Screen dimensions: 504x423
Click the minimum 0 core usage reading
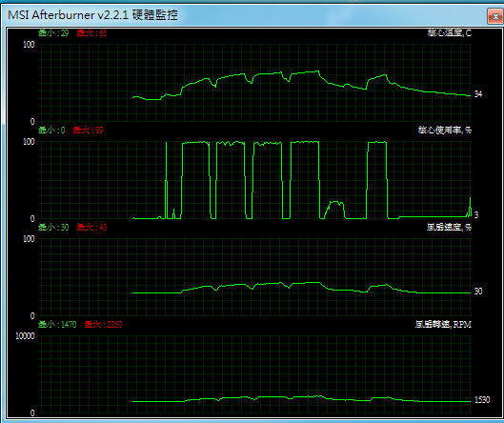point(51,131)
